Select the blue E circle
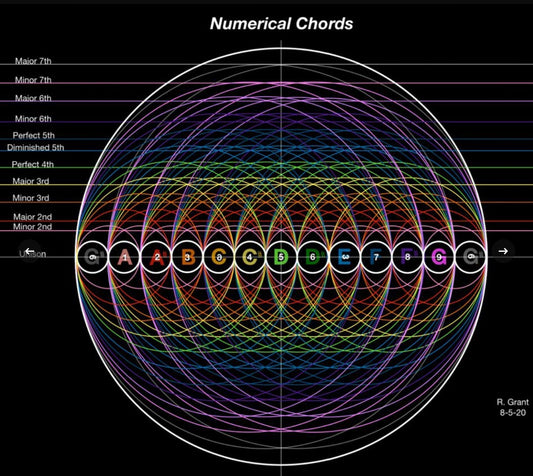533x476 pixels. click(344, 257)
